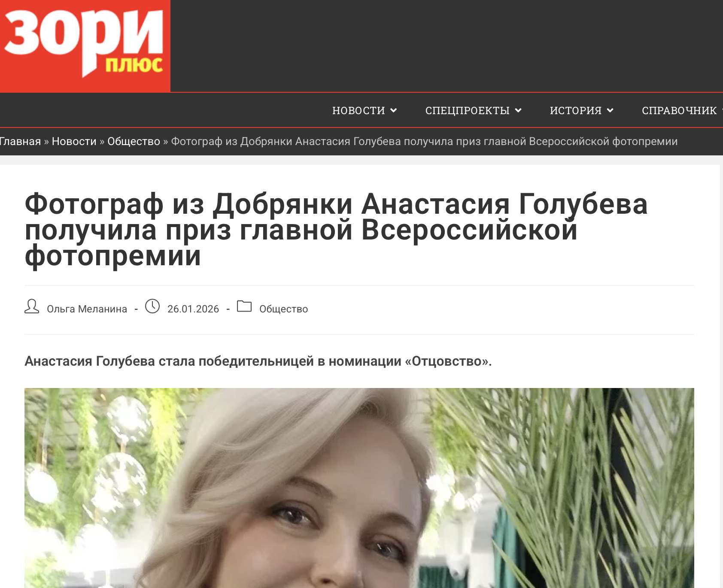Open author Ольга Меланина page

pos(87,309)
